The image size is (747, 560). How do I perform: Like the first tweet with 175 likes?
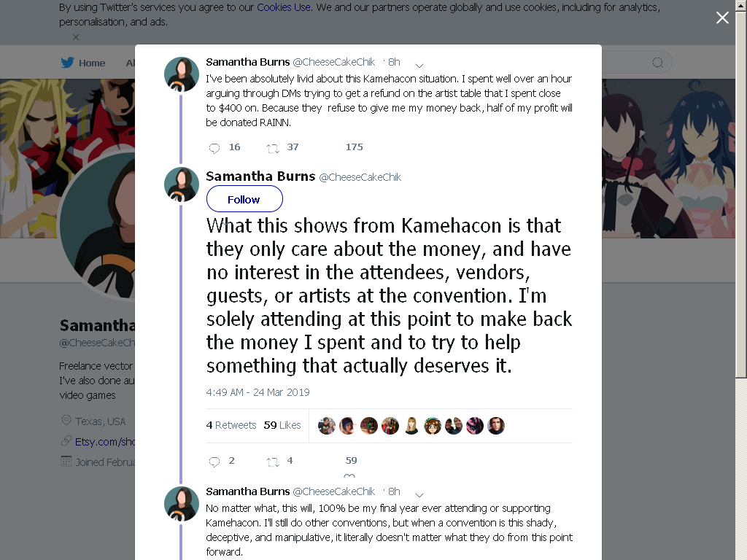click(354, 147)
